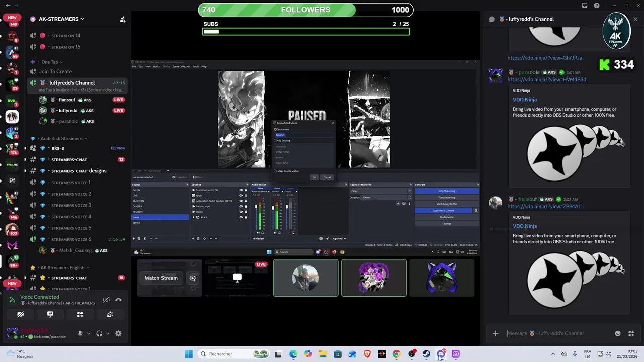Click OK in OBS Create/Select Source dialog
Screen dimensions: 644x362
[314, 177]
